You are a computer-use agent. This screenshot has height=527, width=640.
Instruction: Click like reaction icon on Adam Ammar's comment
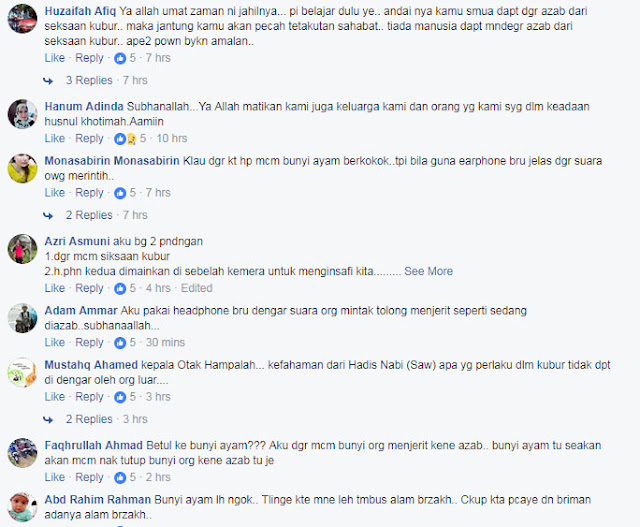pos(120,343)
